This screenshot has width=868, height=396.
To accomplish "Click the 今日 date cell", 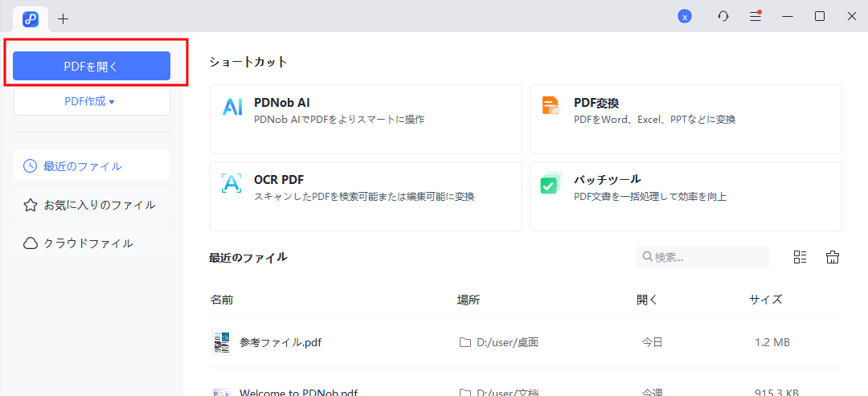I will 652,342.
